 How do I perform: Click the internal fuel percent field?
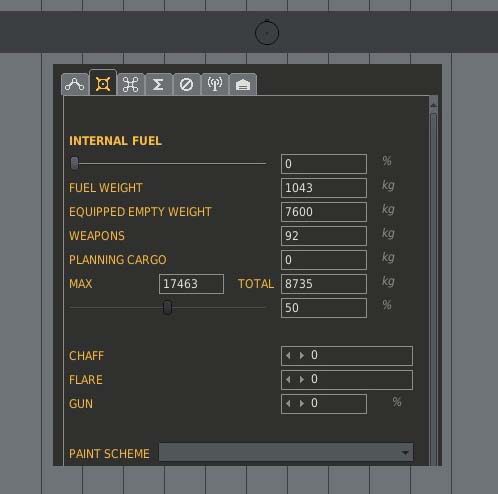[x=324, y=164]
